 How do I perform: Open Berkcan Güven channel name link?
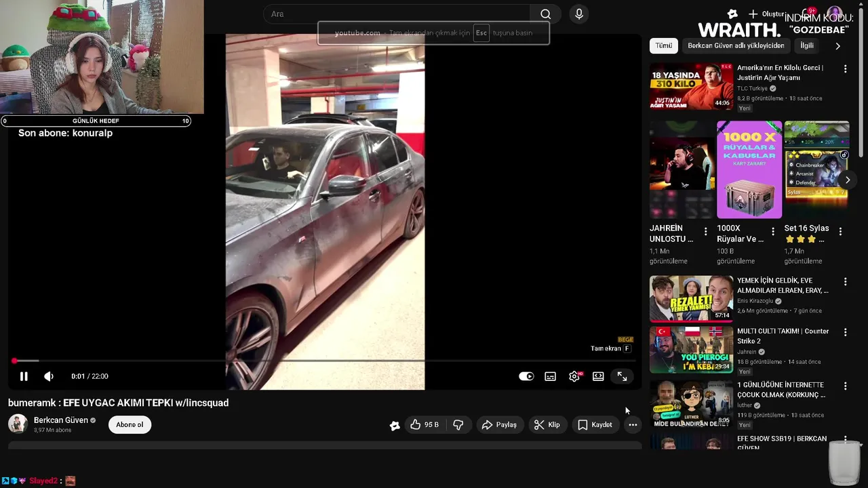pyautogui.click(x=61, y=420)
